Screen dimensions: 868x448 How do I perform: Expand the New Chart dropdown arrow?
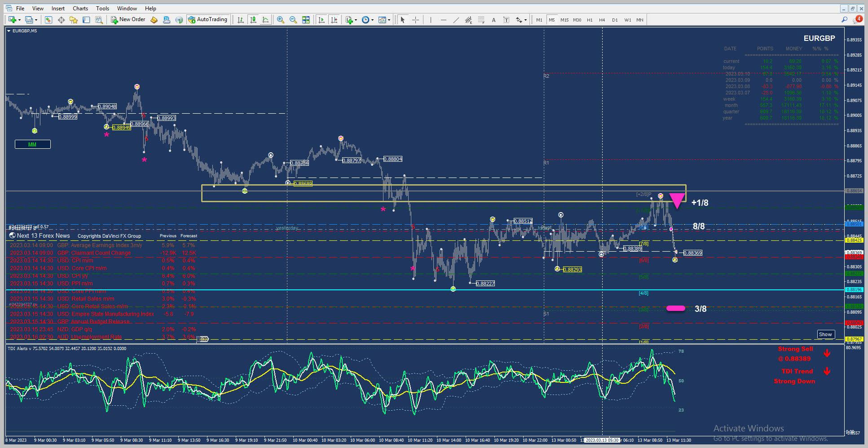pos(19,20)
